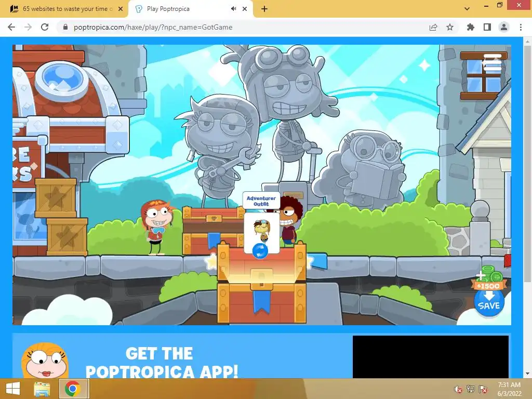
Task: Click the taskbar clock showing 7:31 AM
Action: click(509, 389)
